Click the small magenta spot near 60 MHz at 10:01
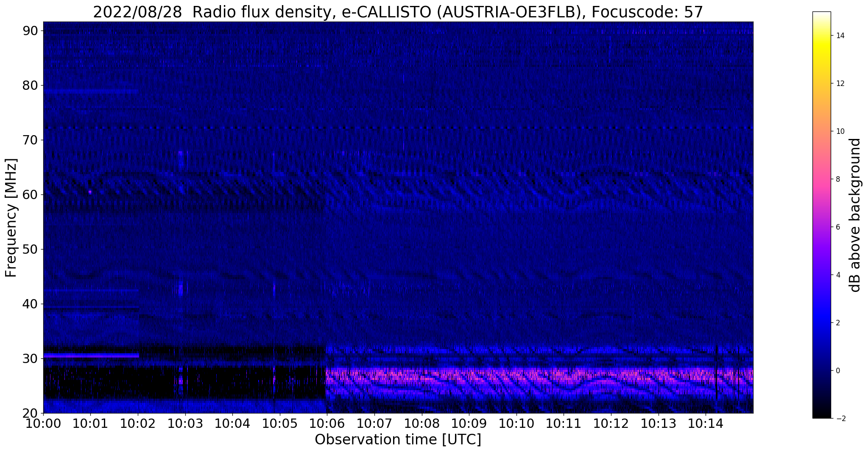Viewport: 868px width, 452px height. click(90, 192)
